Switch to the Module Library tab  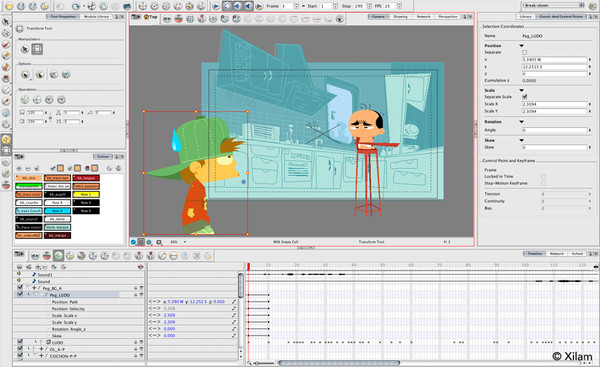[x=96, y=17]
